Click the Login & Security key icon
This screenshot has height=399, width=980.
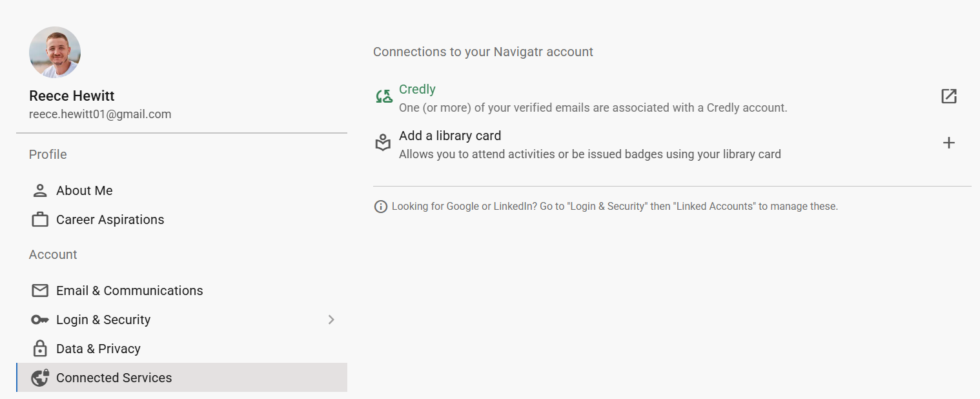point(40,320)
